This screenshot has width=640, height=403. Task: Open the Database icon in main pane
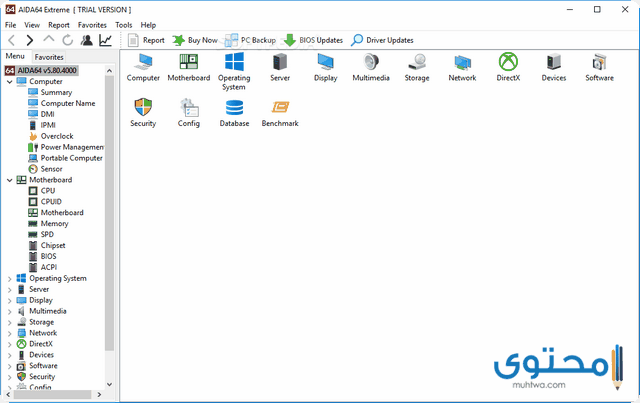(234, 113)
